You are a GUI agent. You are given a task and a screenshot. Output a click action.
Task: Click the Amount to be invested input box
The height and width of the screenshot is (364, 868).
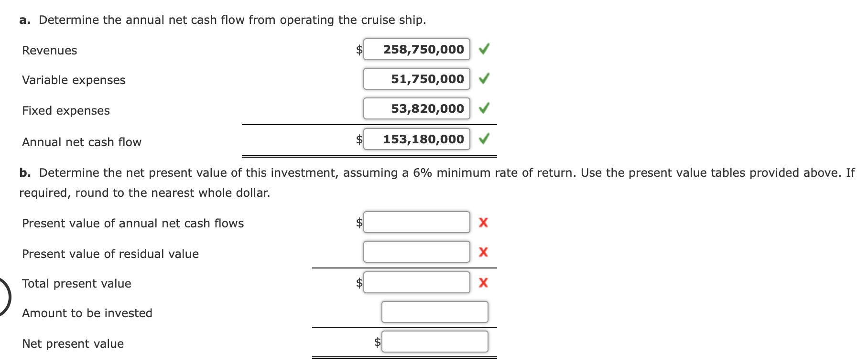coord(434,312)
